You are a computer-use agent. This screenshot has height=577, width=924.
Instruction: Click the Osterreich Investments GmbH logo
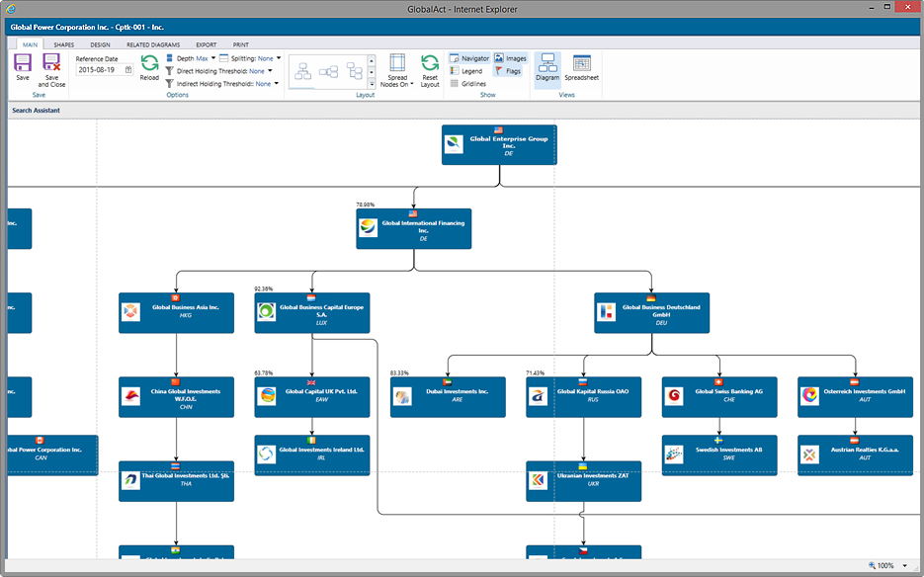pos(809,396)
